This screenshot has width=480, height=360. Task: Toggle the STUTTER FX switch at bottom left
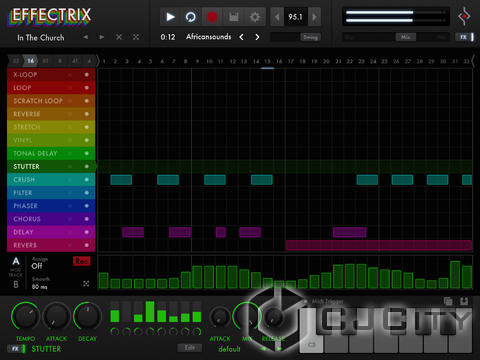[17, 349]
